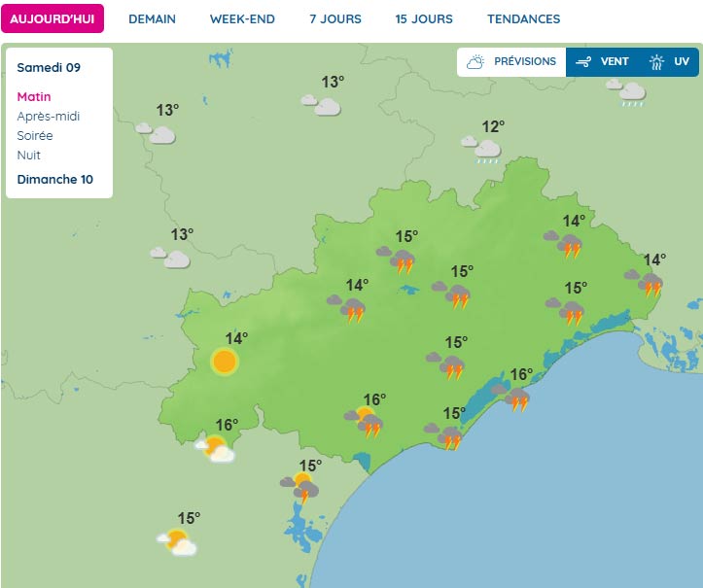Show the 15 Jours forecast
Screen dimensions: 703x588
pos(424,18)
